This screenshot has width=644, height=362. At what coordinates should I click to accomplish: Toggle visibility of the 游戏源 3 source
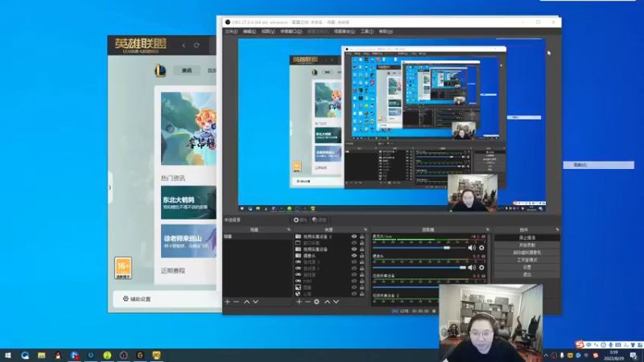pyautogui.click(x=354, y=262)
